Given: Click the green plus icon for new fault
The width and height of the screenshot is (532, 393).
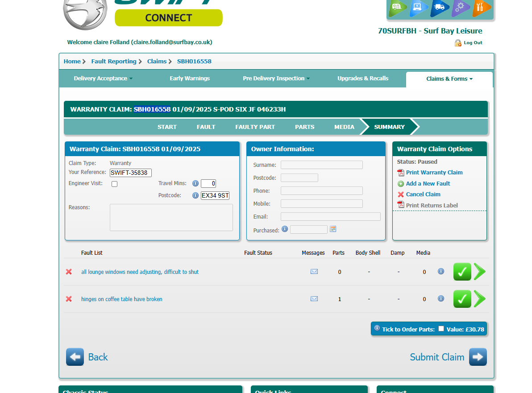Looking at the screenshot, I should point(401,184).
